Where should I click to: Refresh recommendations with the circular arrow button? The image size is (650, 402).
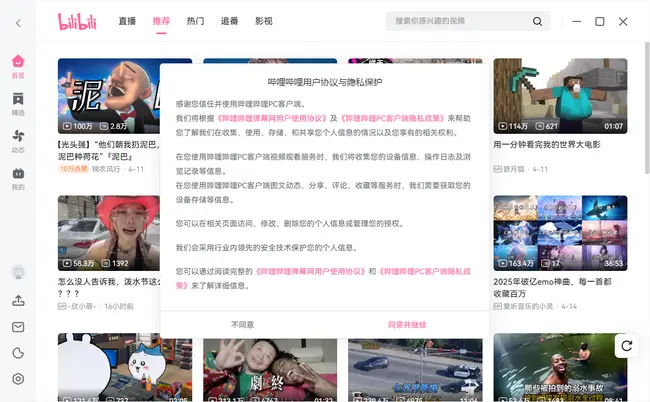pos(626,345)
